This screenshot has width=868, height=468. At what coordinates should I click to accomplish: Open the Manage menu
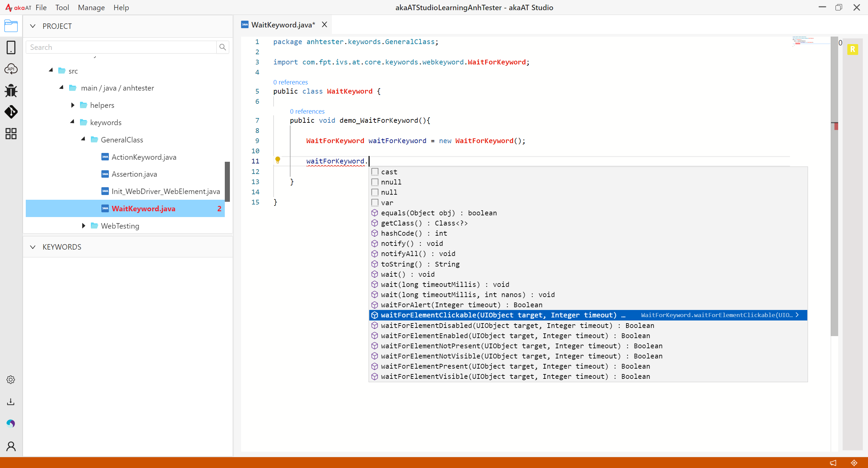[x=91, y=7]
